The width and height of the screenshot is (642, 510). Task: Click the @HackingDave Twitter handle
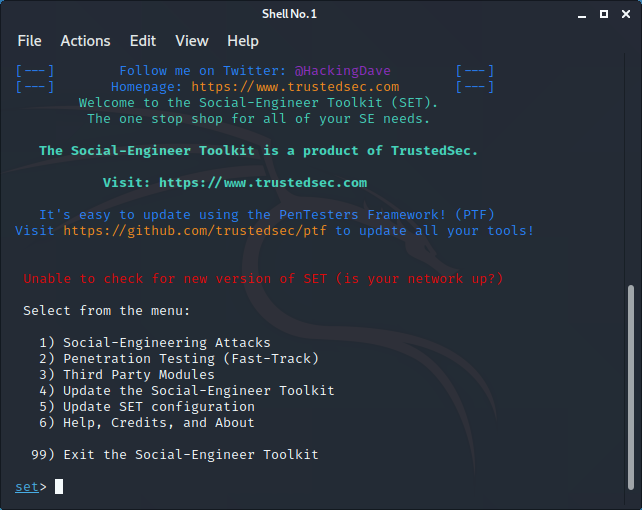coord(342,70)
